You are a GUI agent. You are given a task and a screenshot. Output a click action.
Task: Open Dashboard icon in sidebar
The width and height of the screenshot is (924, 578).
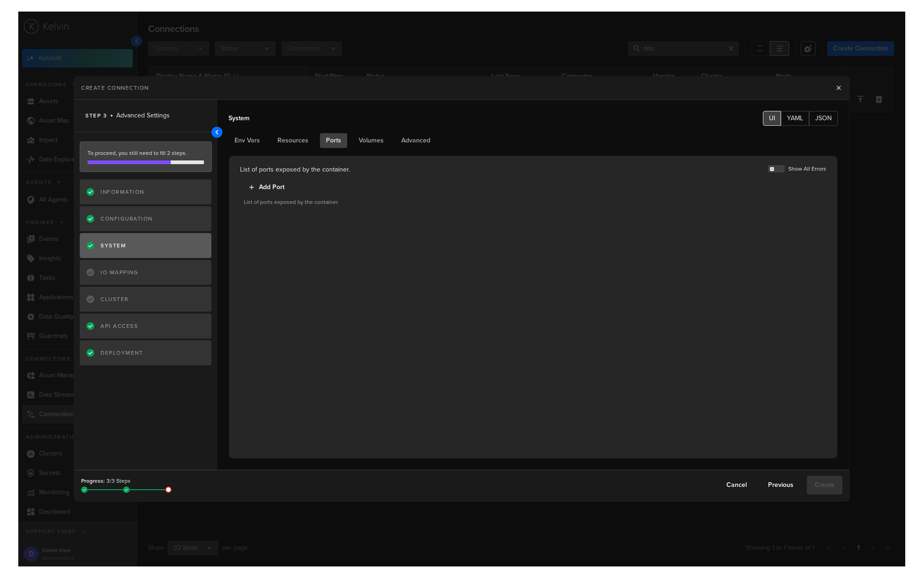point(31,512)
